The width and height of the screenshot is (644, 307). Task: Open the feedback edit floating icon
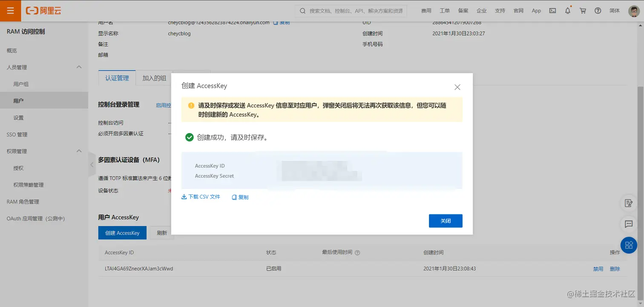tap(629, 203)
